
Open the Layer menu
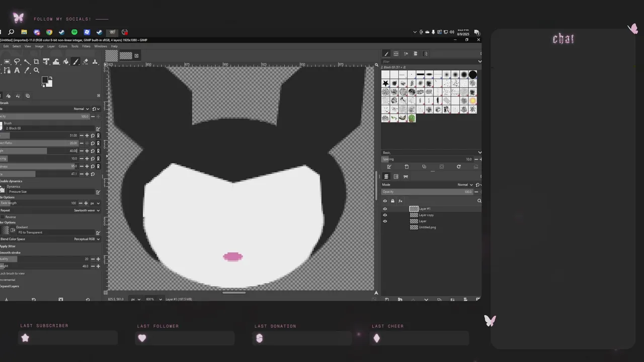click(x=51, y=46)
